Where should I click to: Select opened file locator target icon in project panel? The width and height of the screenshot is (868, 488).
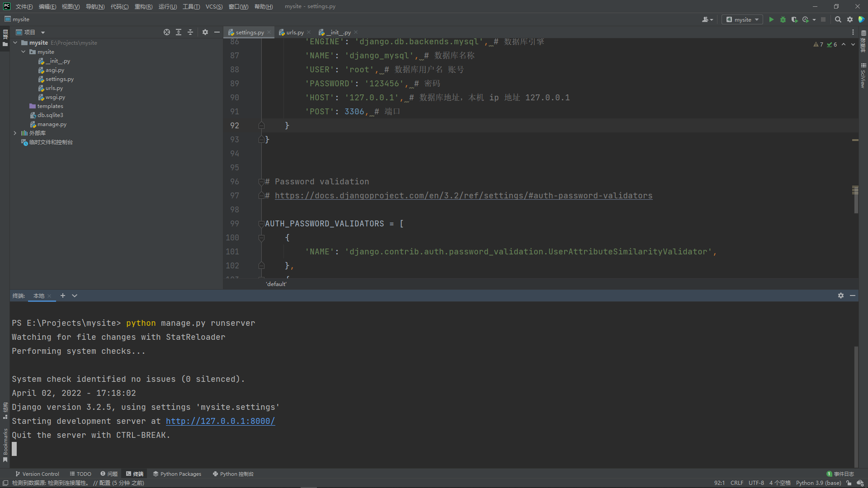pos(167,32)
